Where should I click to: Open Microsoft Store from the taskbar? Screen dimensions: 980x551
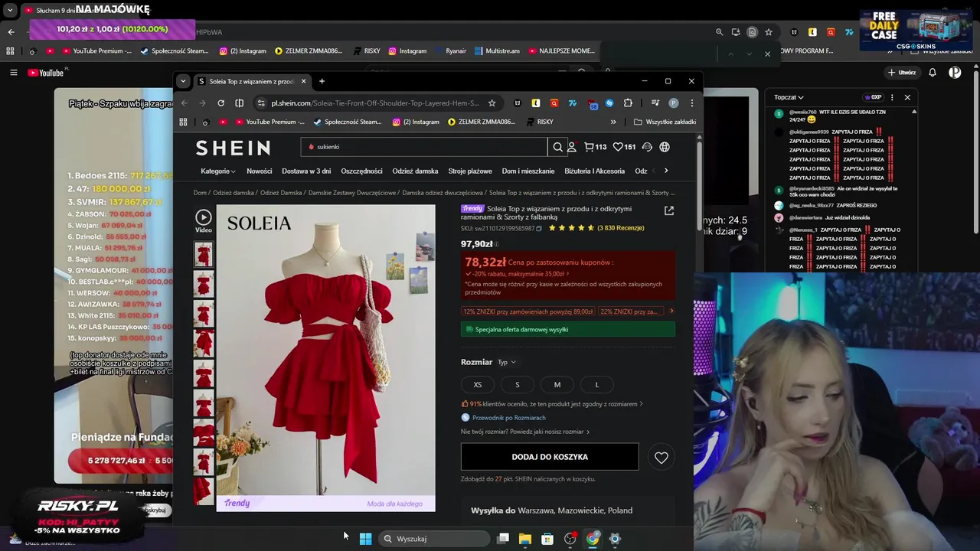click(547, 539)
